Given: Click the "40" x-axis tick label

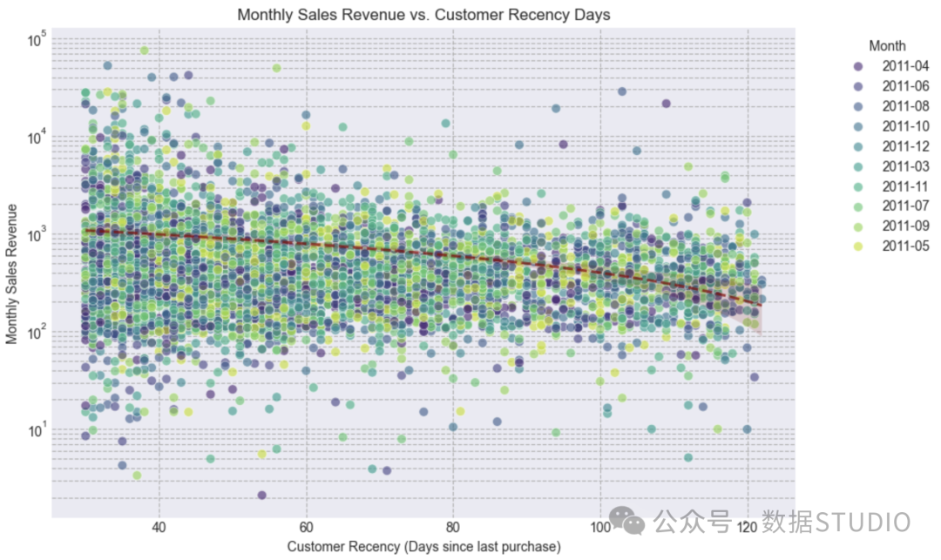Looking at the screenshot, I should (x=159, y=527).
